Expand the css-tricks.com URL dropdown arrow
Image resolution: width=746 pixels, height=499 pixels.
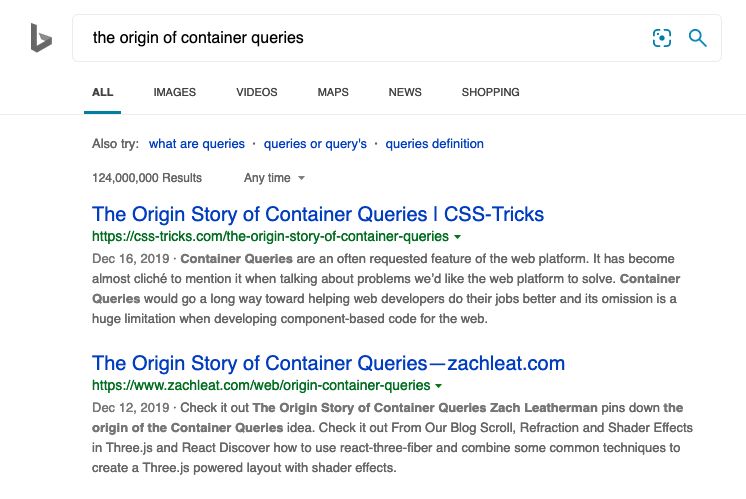pos(458,237)
